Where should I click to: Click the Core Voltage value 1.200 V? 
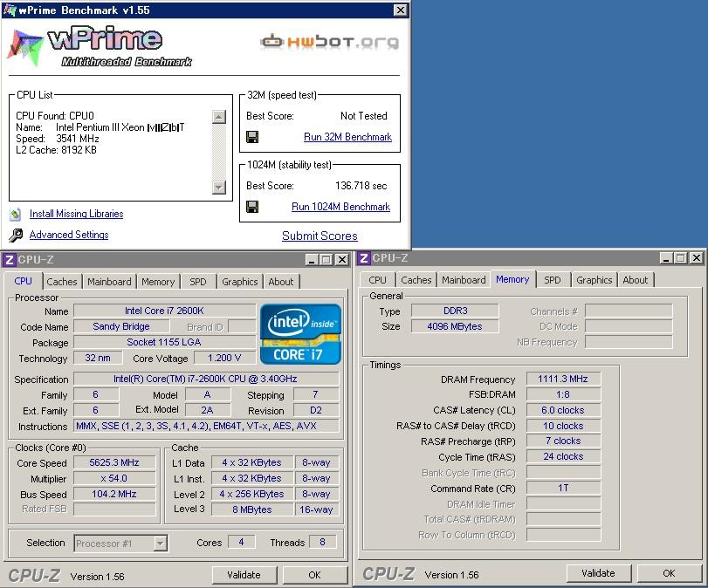click(224, 358)
